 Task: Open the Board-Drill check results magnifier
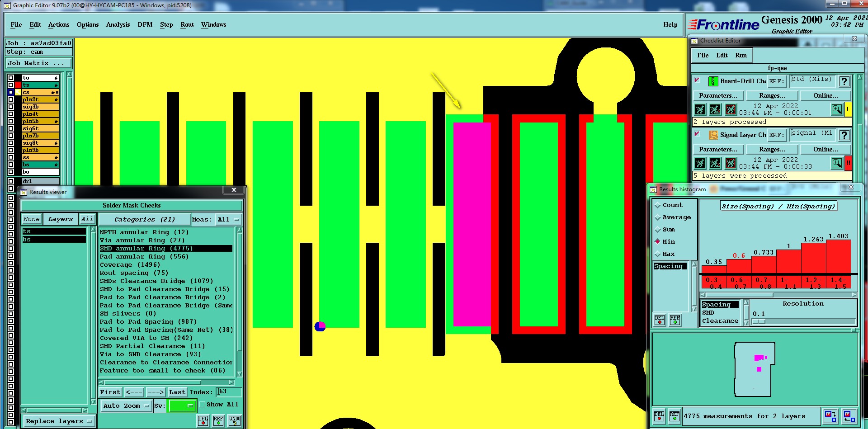coord(837,109)
